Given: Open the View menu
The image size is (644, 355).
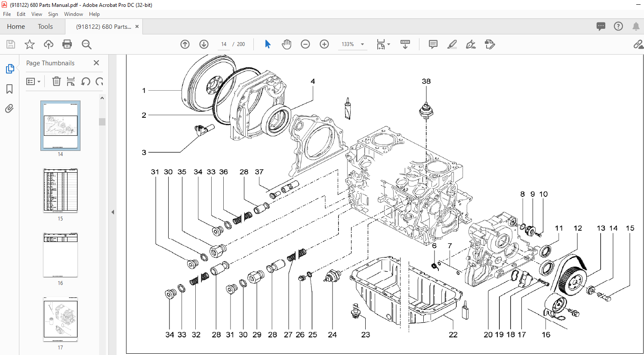Looking at the screenshot, I should (x=37, y=14).
